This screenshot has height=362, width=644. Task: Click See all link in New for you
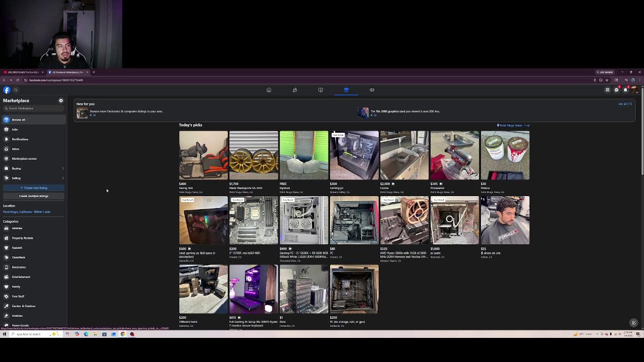[x=625, y=104]
